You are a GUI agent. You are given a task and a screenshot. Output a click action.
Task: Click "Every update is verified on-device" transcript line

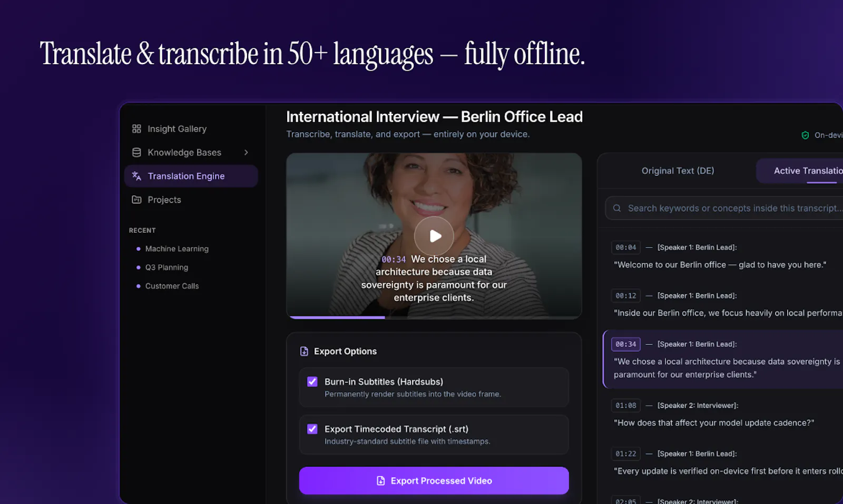click(728, 471)
